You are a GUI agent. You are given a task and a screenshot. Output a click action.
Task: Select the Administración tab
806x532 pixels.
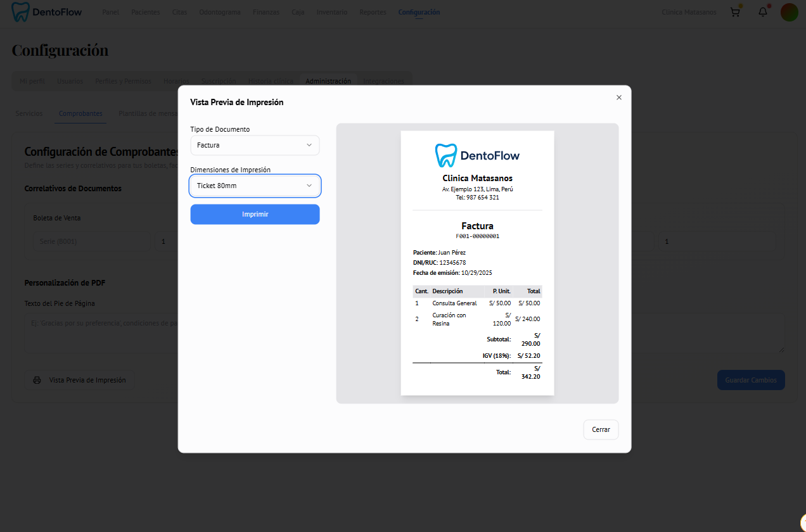(x=328, y=80)
